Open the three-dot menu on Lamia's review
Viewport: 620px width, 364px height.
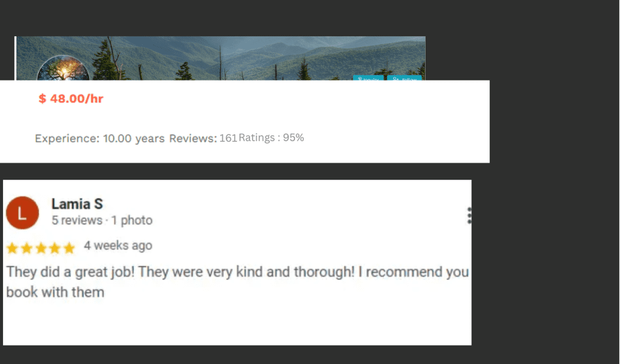469,215
